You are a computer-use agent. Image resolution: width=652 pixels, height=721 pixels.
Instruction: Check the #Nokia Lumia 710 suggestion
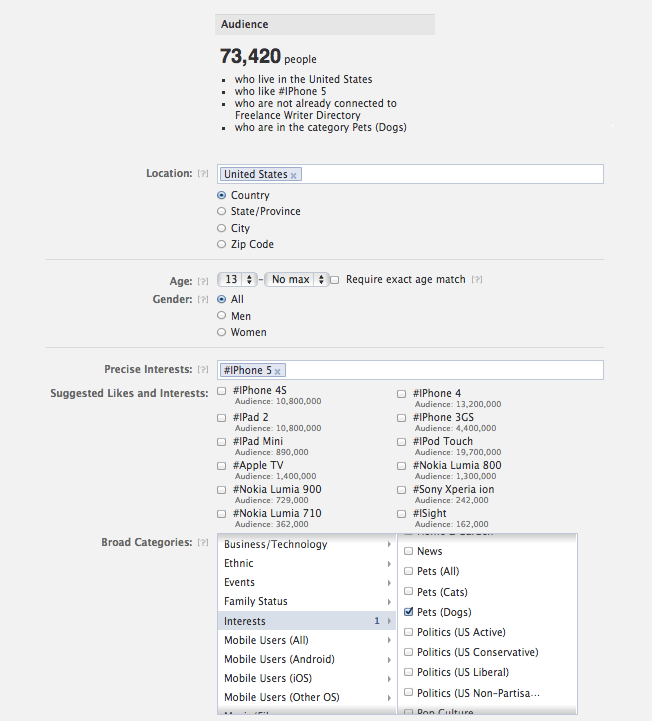click(x=222, y=514)
